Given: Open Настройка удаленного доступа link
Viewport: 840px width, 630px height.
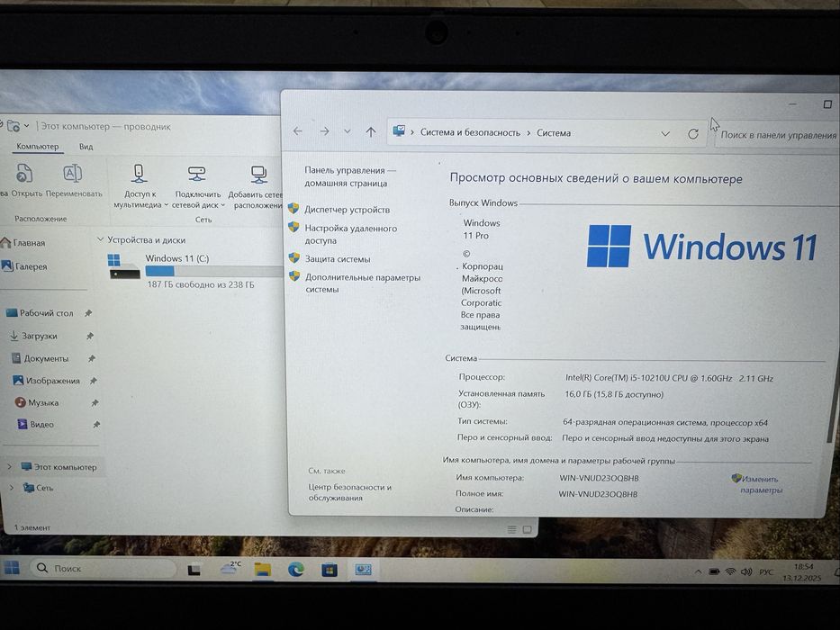Looking at the screenshot, I should tap(351, 234).
